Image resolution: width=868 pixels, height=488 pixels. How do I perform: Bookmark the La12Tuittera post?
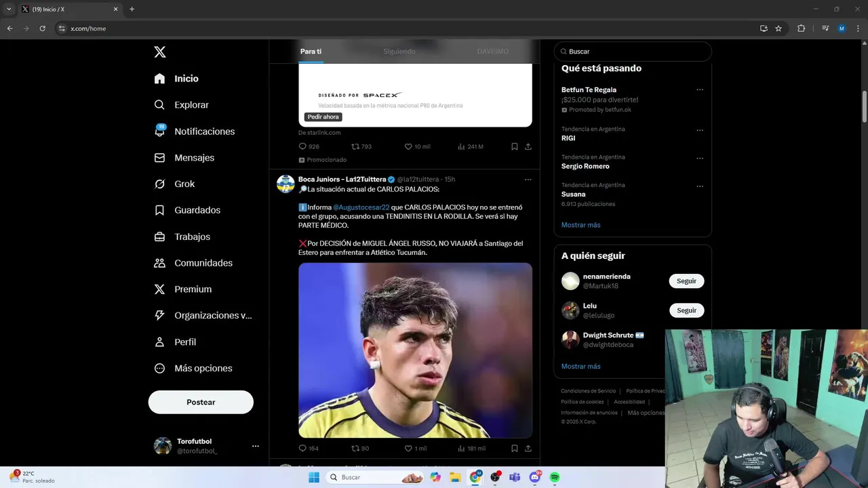[515, 448]
